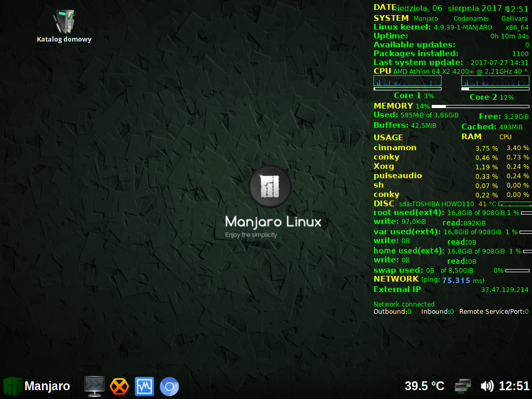Open the Manjaro start menu
The image size is (532, 399).
37,386
